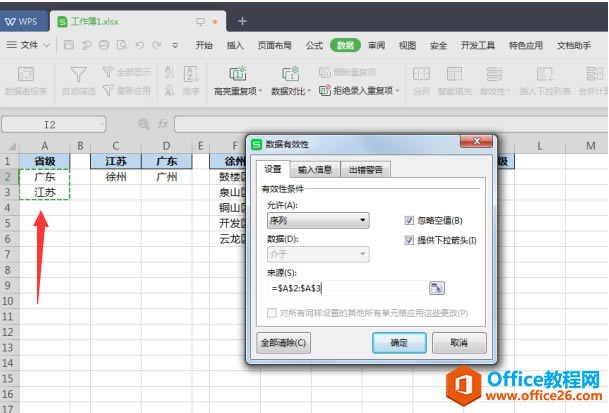Click the select-all corner of the sheet
Viewport: 609px width, 413px height.
click(x=10, y=146)
